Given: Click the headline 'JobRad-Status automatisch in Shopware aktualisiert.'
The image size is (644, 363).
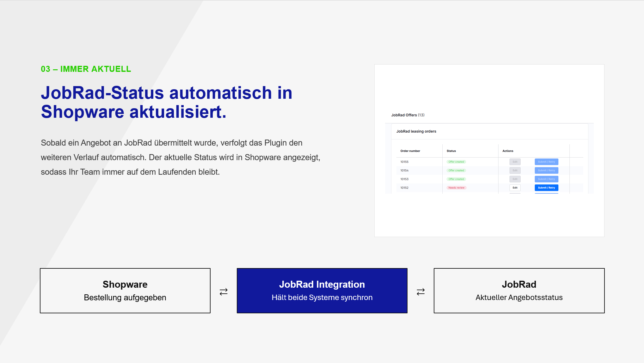Looking at the screenshot, I should tap(167, 102).
